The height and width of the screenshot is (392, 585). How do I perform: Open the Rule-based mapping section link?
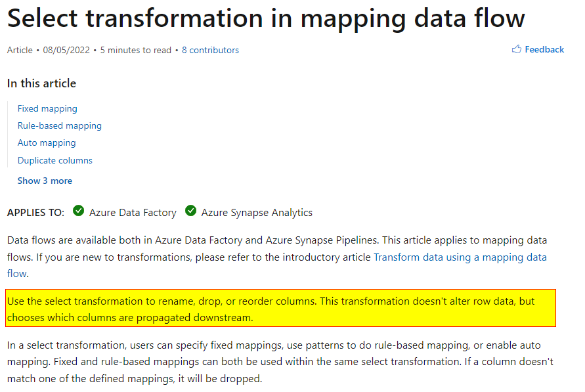coord(59,125)
